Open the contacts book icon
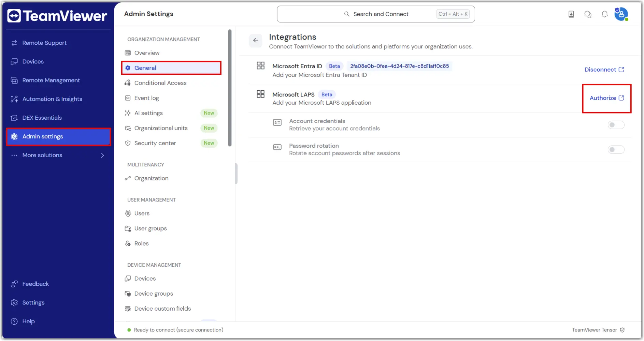The image size is (644, 341). pos(571,14)
